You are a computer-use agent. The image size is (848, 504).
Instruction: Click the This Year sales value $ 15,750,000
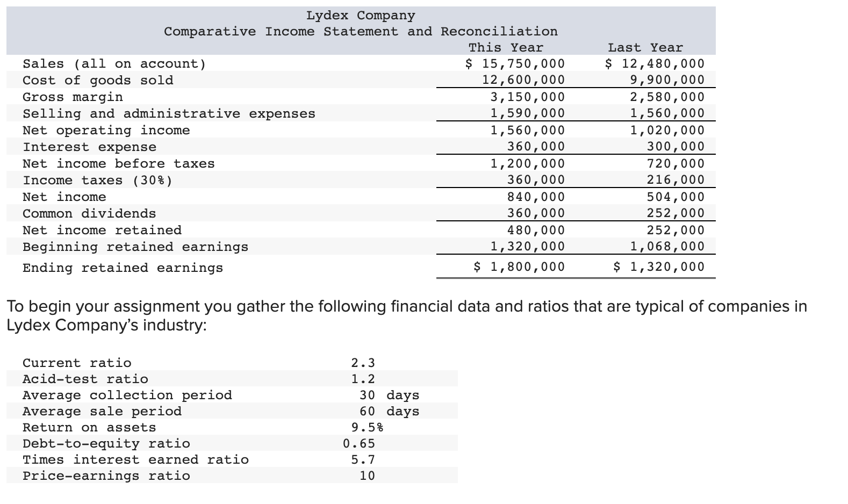515,63
